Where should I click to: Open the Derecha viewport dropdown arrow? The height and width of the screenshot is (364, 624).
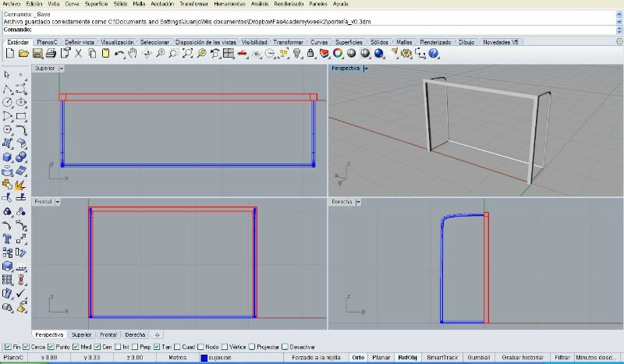pos(358,202)
